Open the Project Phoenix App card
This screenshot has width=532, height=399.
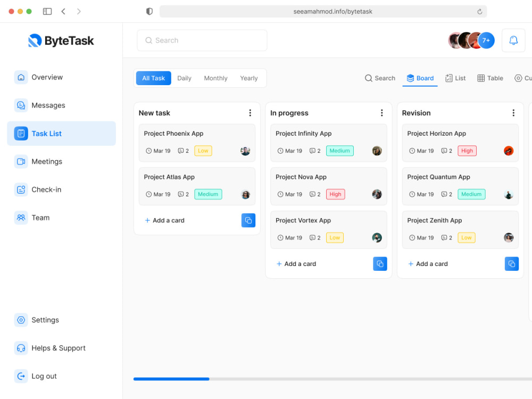(x=197, y=143)
